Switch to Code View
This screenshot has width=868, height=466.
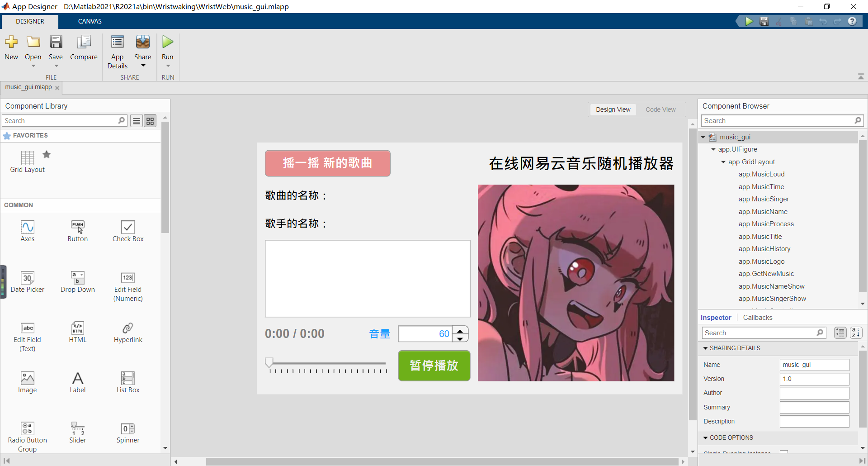[x=660, y=109]
